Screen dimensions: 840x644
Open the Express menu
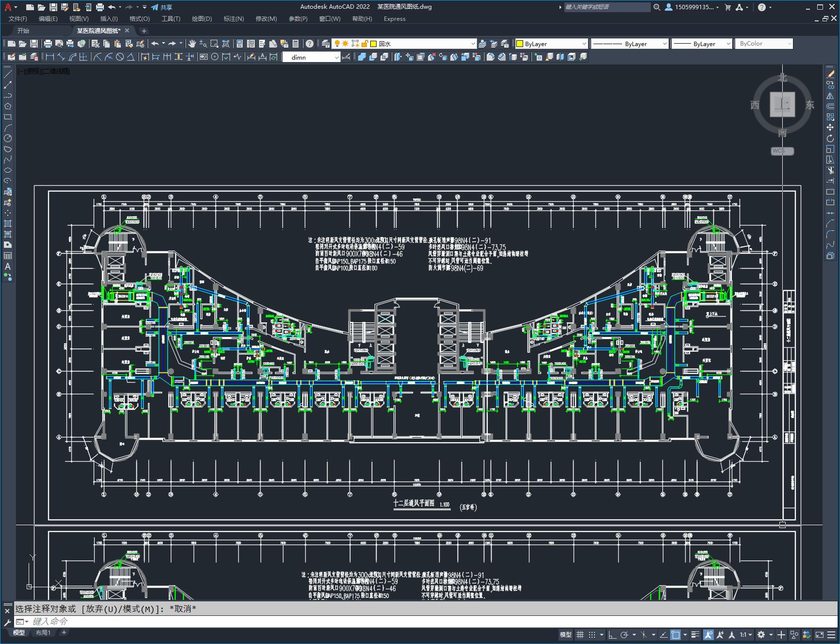395,19
